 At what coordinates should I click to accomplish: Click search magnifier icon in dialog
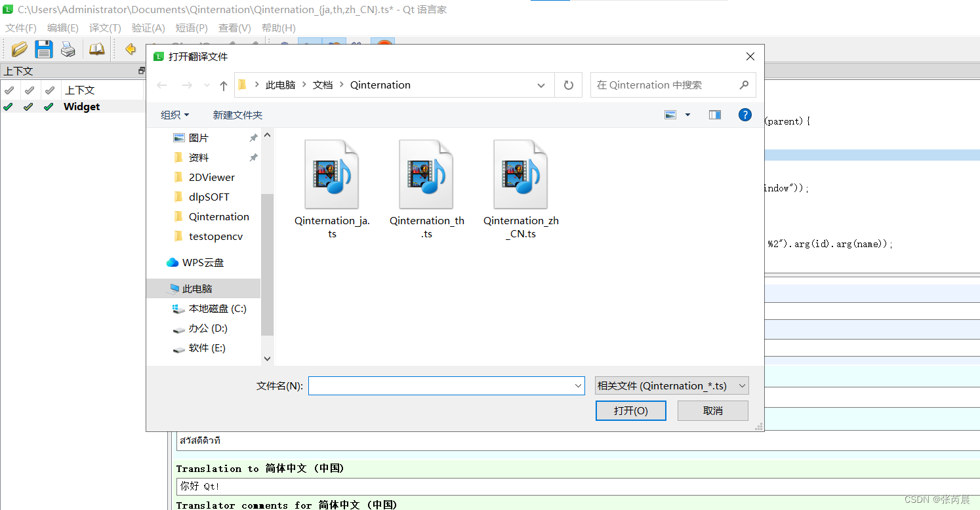point(744,85)
